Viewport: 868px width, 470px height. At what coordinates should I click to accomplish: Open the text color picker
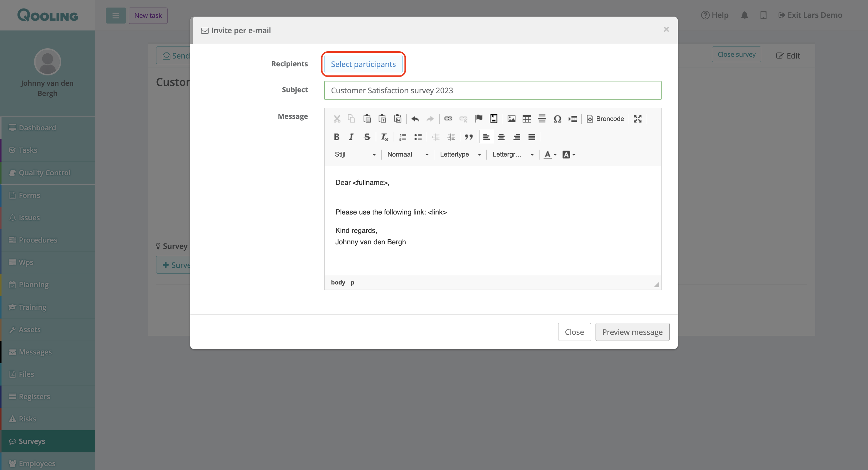549,154
